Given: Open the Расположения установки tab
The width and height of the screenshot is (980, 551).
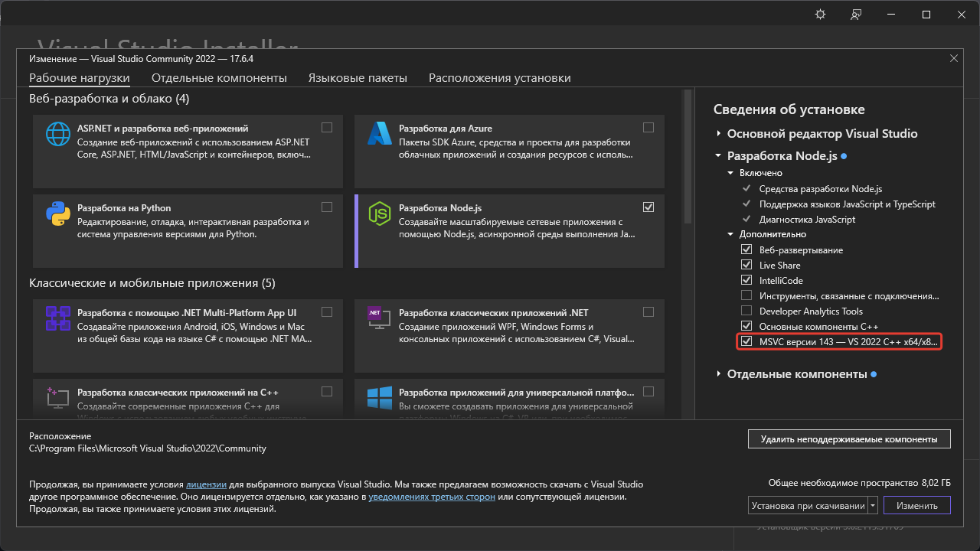Looking at the screenshot, I should (x=499, y=78).
